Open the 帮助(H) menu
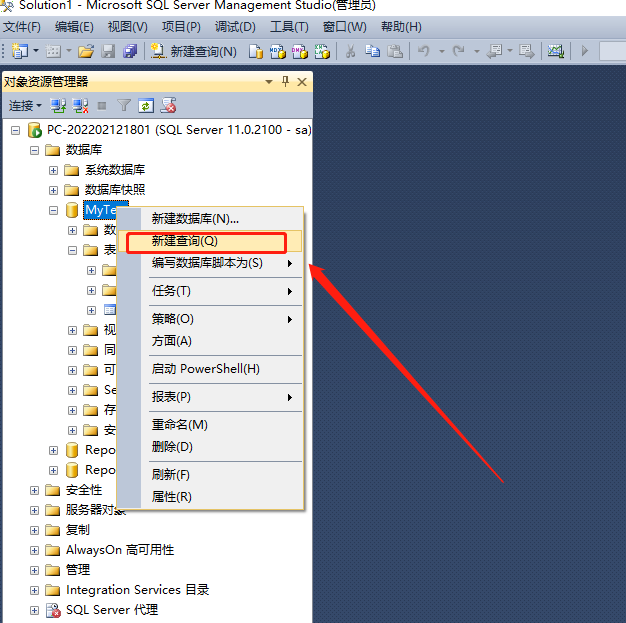This screenshot has height=623, width=626. (x=401, y=27)
